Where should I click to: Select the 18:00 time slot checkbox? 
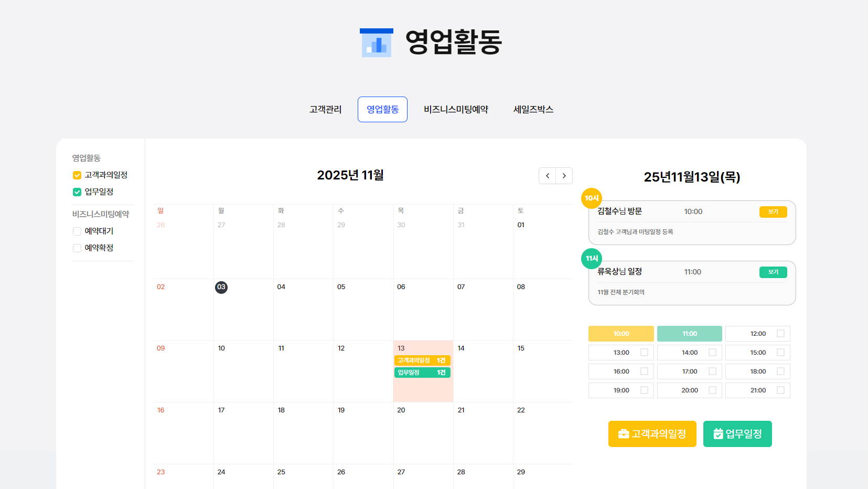click(x=780, y=371)
